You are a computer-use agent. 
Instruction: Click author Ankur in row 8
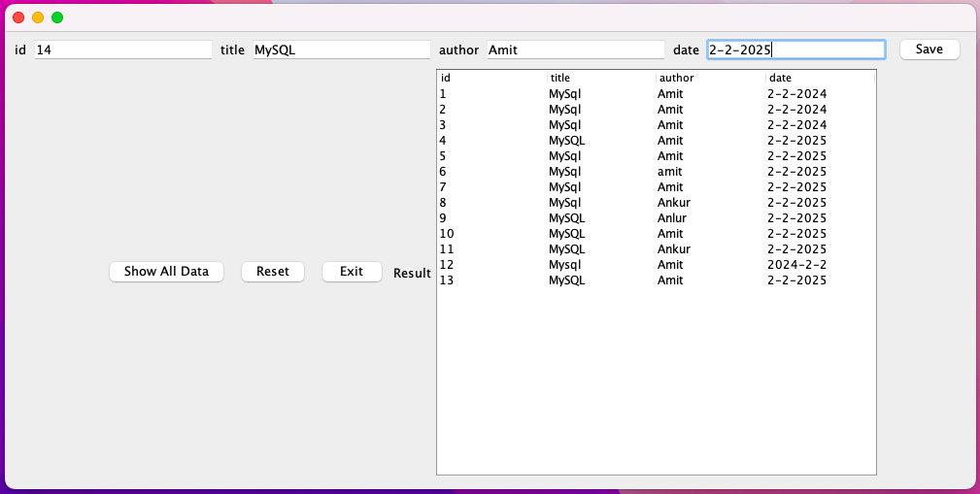pos(673,203)
